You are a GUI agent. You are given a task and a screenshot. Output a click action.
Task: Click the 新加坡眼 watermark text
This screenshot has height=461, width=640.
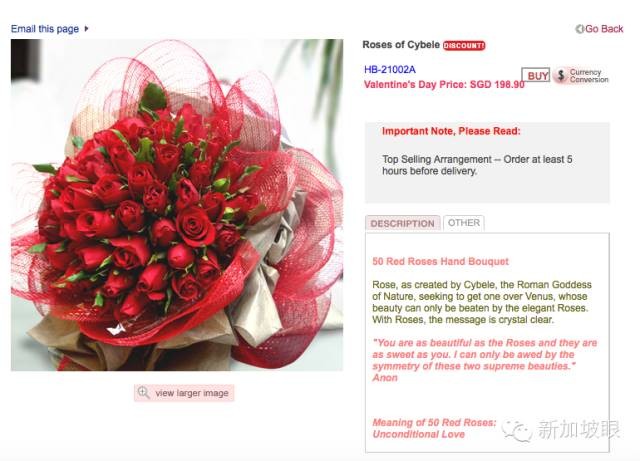tap(578, 429)
